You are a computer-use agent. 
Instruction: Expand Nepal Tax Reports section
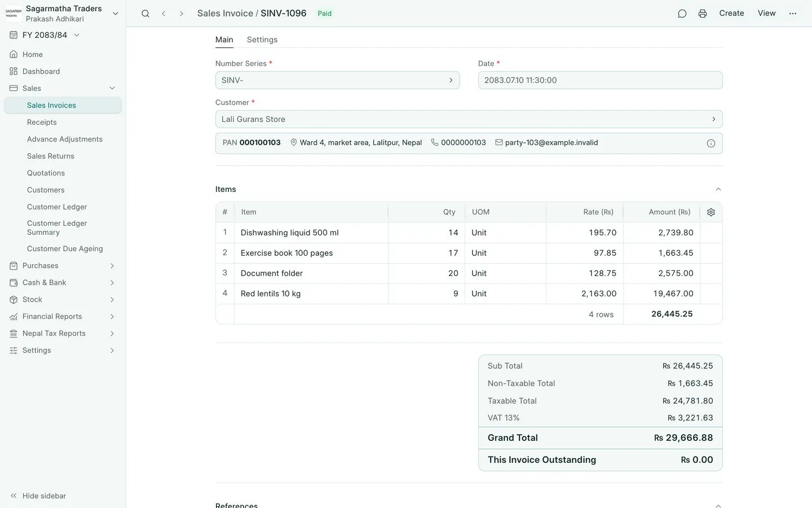click(112, 334)
